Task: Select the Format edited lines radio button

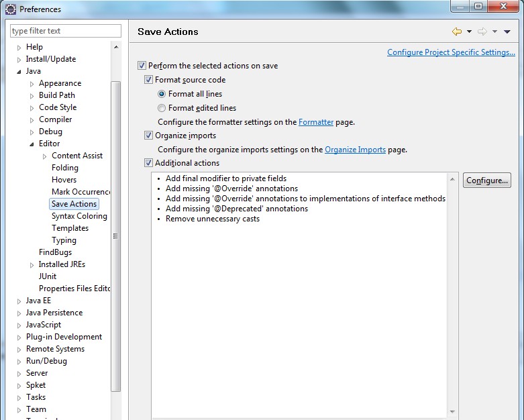Action: click(x=162, y=108)
